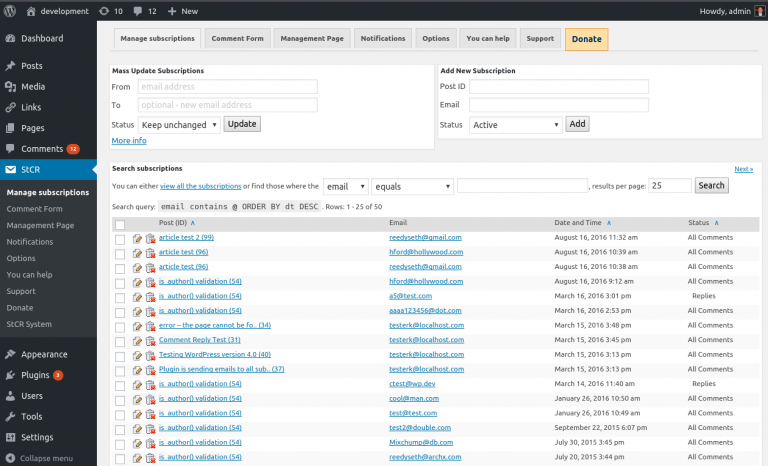Click the delete icon for Testing WordPress version 4.0
This screenshot has height=466, width=768.
point(150,355)
